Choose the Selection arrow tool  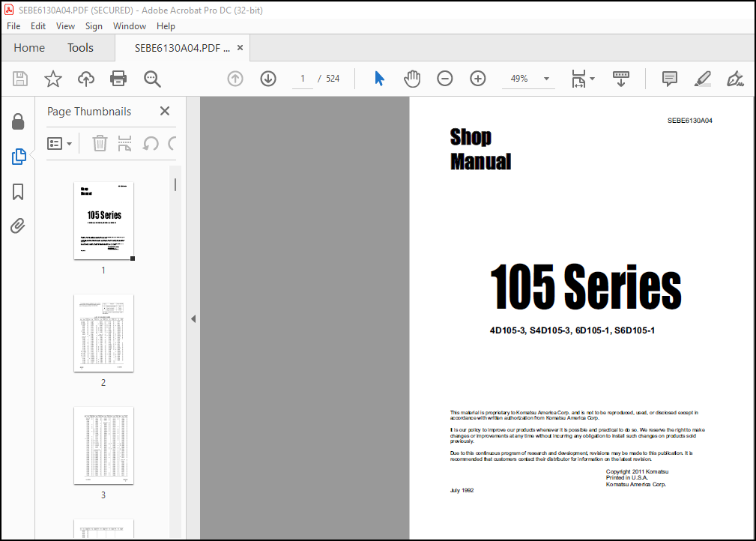[x=379, y=79]
